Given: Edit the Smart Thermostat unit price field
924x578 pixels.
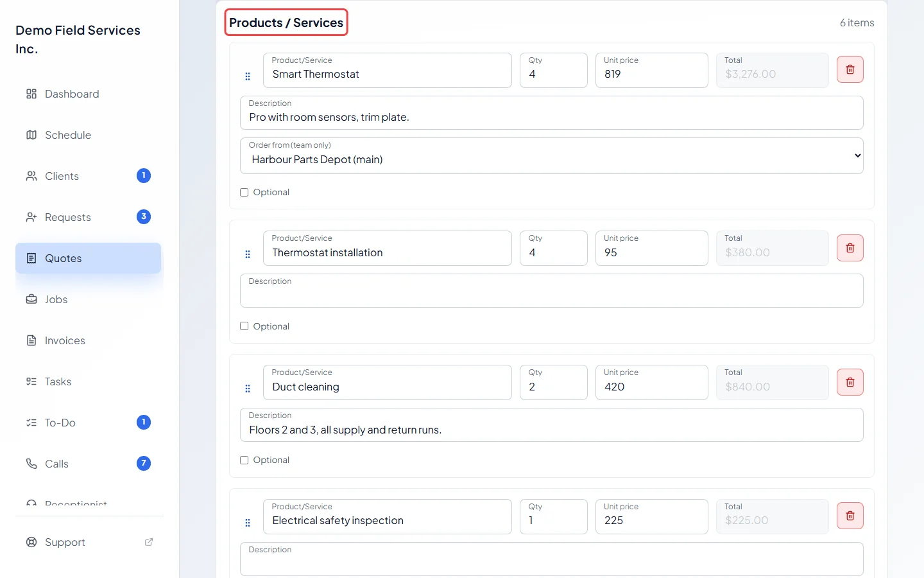Looking at the screenshot, I should tap(652, 70).
